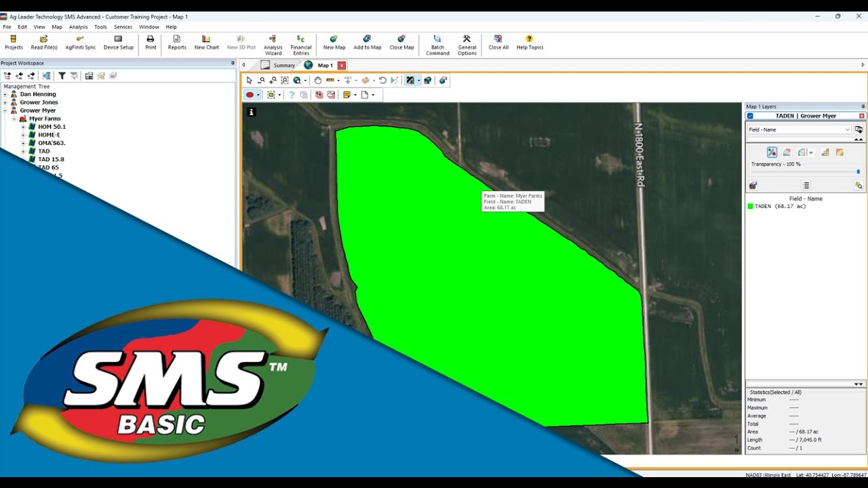The image size is (868, 488).
Task: Select the map pointer arrow tool
Action: click(250, 80)
